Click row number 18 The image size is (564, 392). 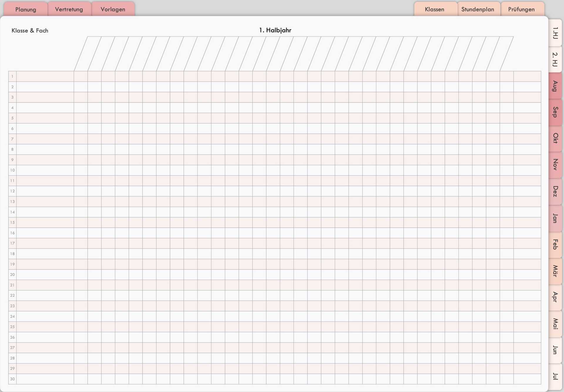coord(12,254)
